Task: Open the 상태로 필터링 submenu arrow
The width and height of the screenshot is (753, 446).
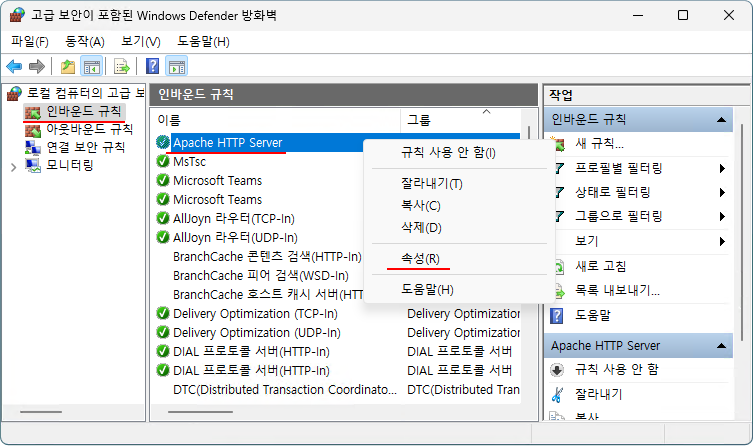Action: point(722,193)
